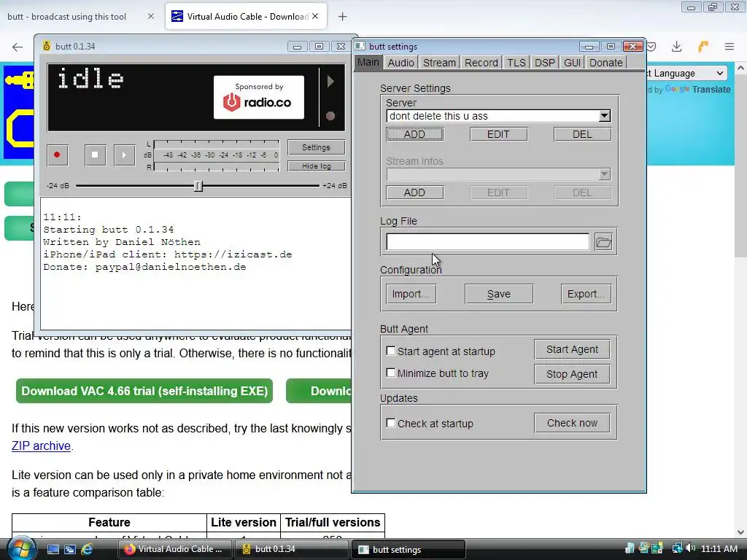Click the Switch Between Windows quick launch icon

[x=69, y=549]
